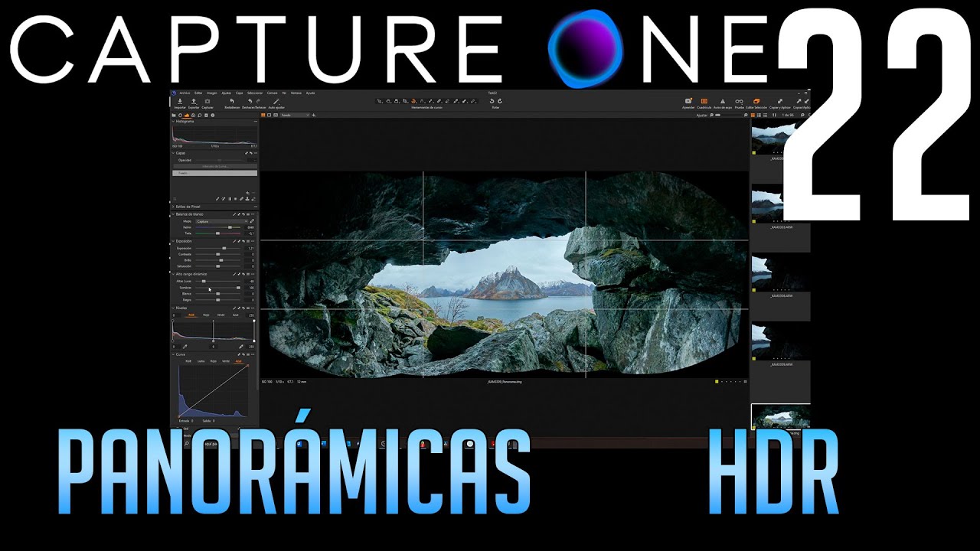Click the Importar toolbar icon
980x551 pixels.
[180, 101]
